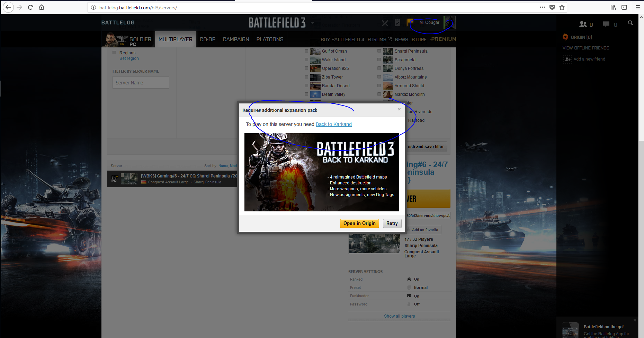Toggle Regions checkbox

tap(114, 53)
